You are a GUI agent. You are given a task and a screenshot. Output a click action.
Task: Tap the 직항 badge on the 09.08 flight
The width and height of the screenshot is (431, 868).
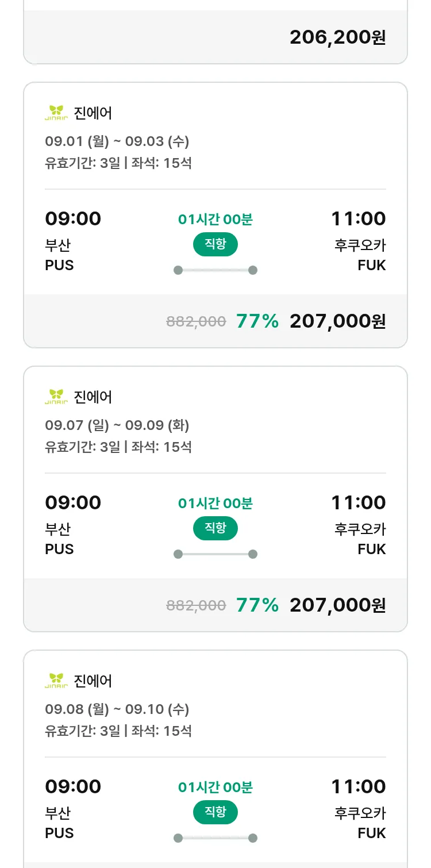click(x=215, y=812)
